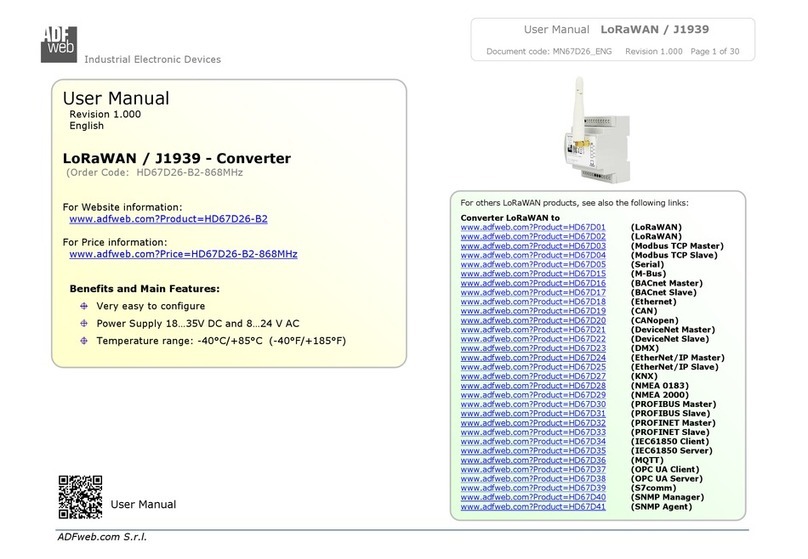Open the HD67D15 M-Bus link
Image resolution: width=808 pixels, height=559 pixels.
pos(533,274)
